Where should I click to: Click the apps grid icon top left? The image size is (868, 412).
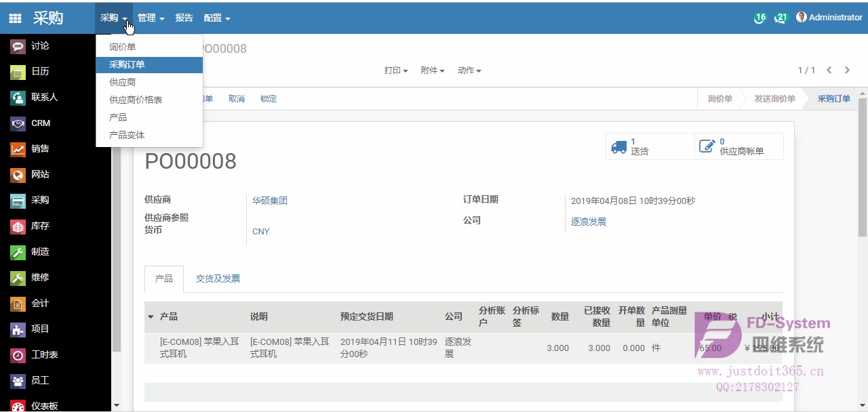tap(14, 17)
